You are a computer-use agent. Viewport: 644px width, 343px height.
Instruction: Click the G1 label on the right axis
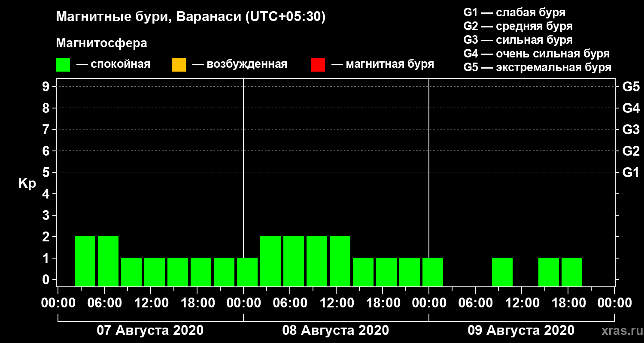coord(631,172)
